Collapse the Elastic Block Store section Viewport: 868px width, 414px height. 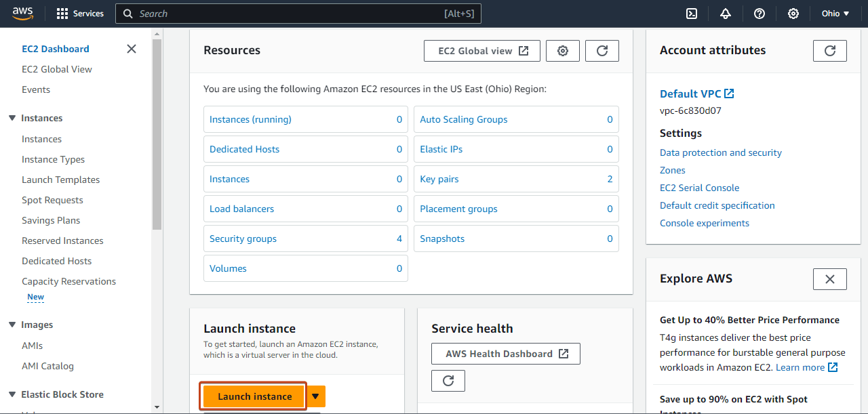point(12,394)
